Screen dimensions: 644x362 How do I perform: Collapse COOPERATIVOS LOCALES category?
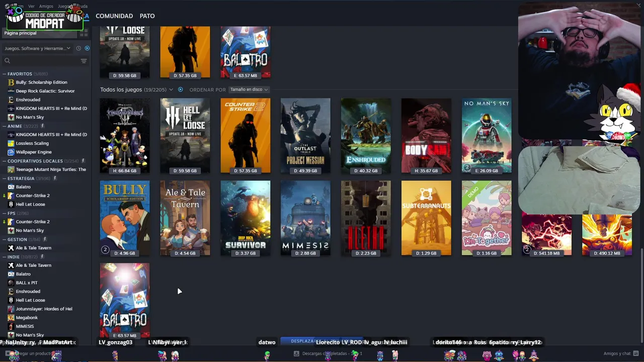pyautogui.click(x=4, y=161)
